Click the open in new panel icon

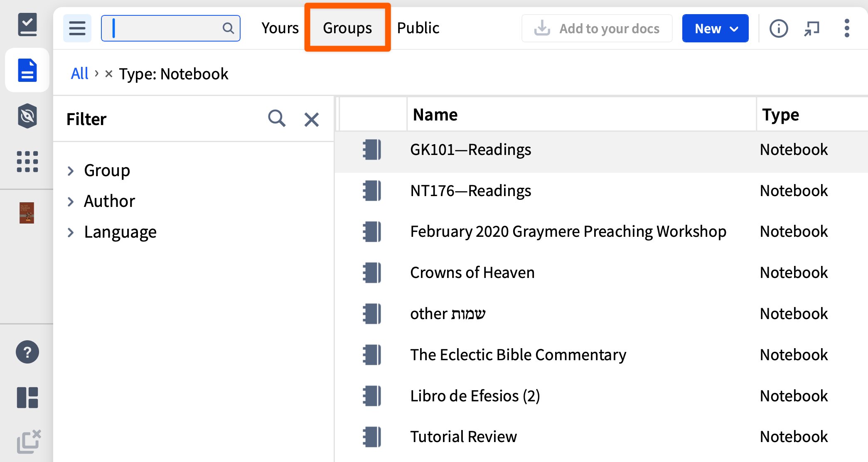click(x=811, y=29)
